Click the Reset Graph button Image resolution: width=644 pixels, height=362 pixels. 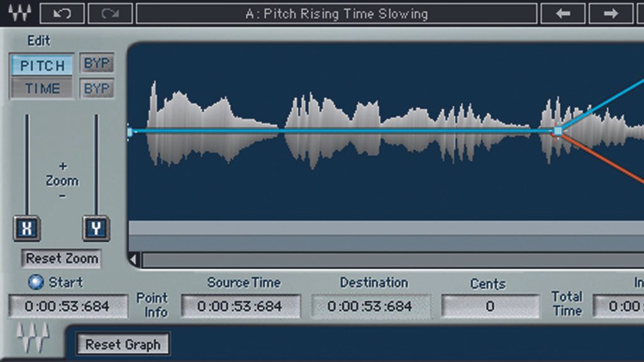tap(122, 344)
